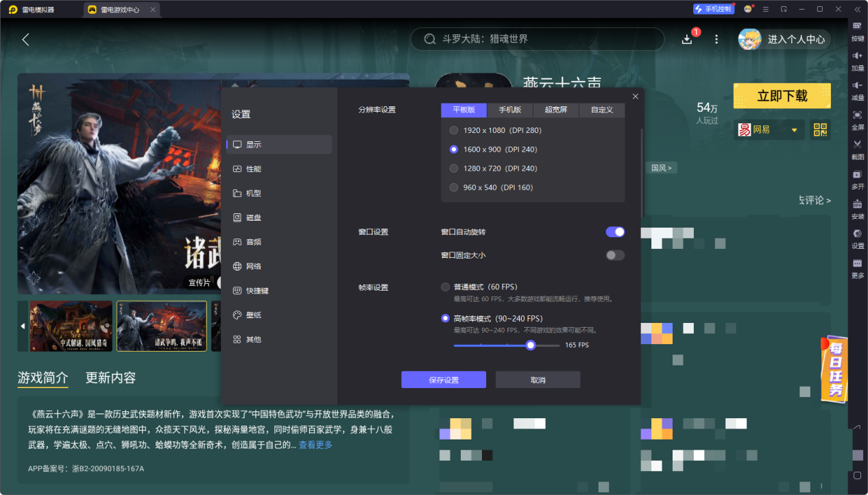Choose 高帧率模式 (90~240 FPS)

pos(446,318)
